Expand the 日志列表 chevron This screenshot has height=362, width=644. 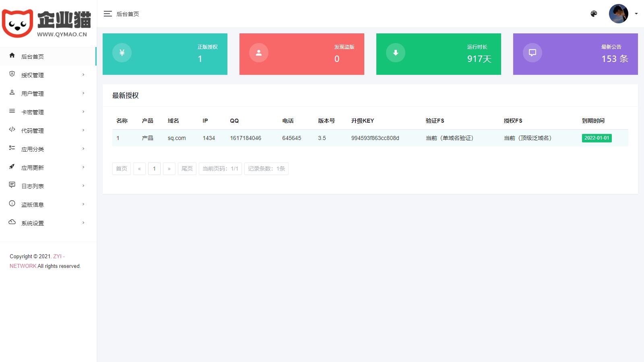click(x=83, y=186)
